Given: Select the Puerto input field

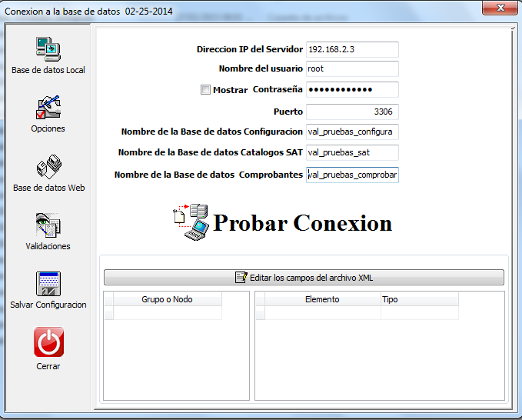Looking at the screenshot, I should pos(352,112).
